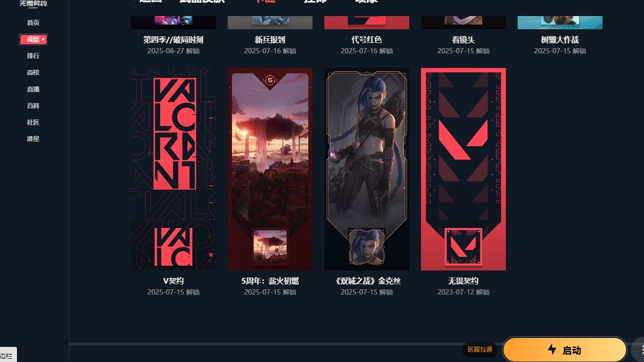
Task: Open the 排行 sidebar item
Action: (33, 56)
